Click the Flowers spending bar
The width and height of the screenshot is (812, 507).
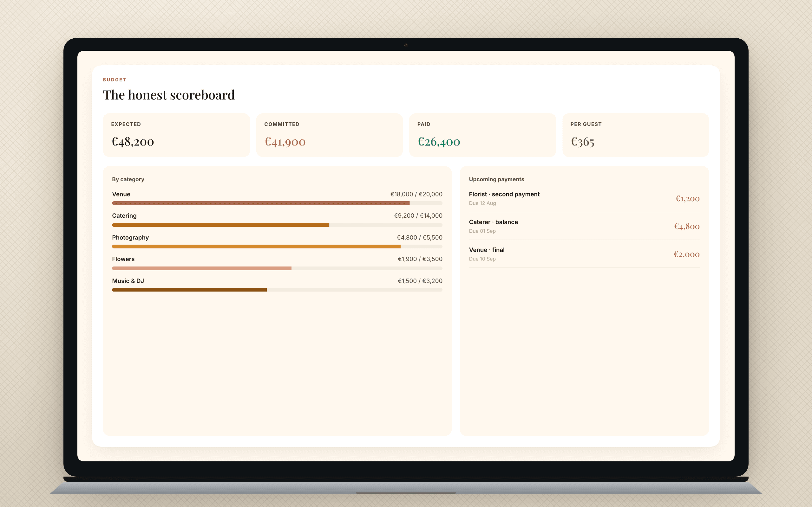pos(277,268)
